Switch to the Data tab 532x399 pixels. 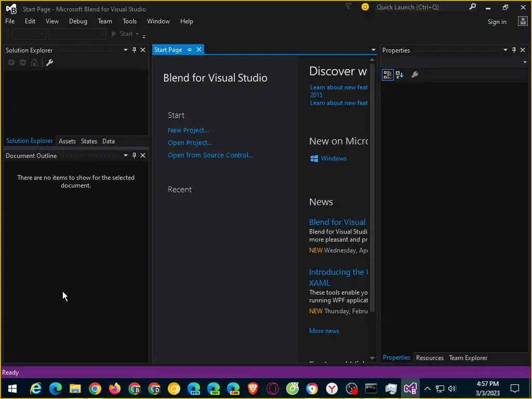click(x=109, y=141)
